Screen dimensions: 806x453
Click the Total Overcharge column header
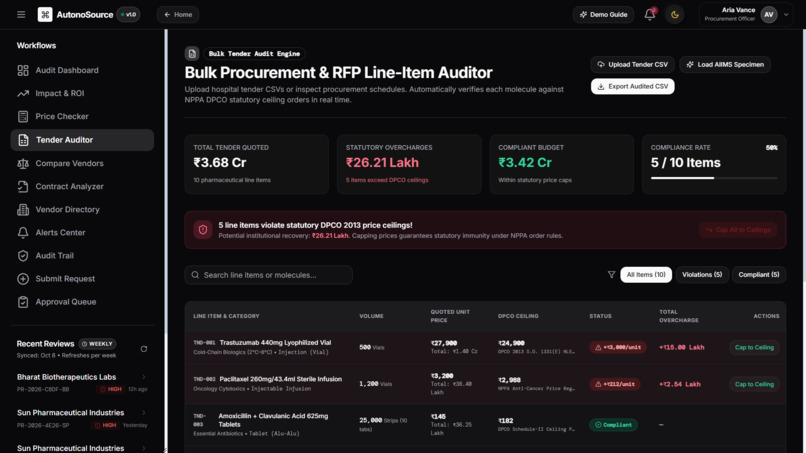click(x=679, y=316)
